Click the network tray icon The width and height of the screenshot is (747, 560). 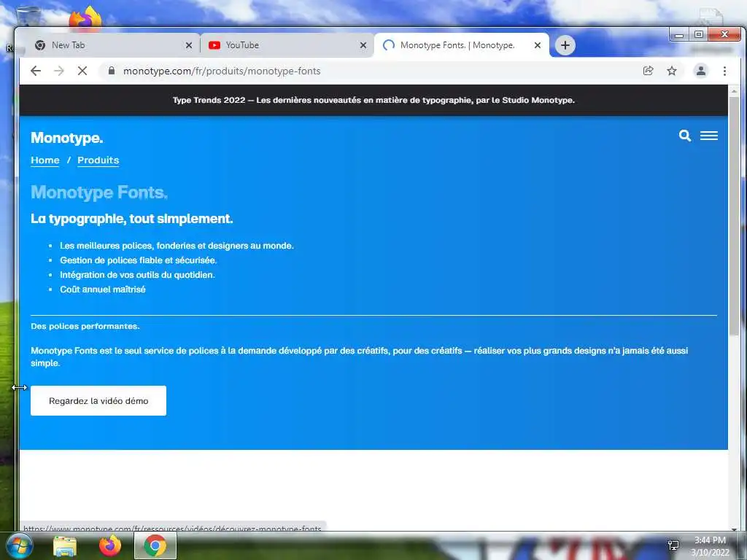click(x=673, y=545)
